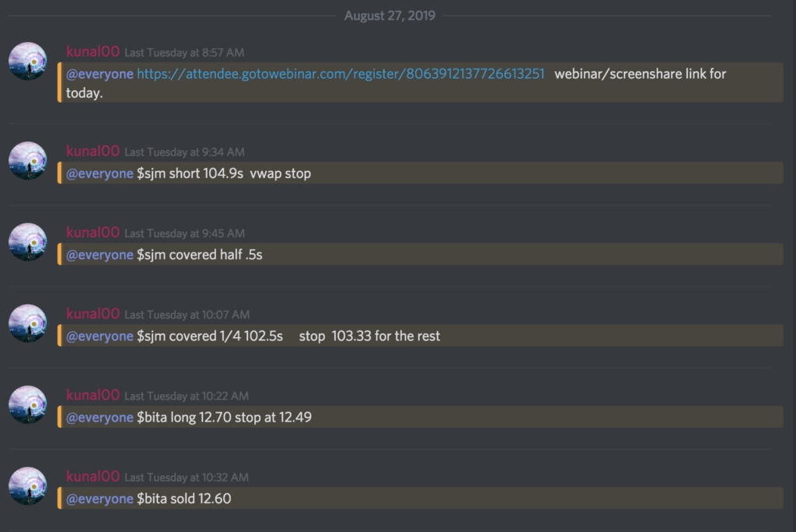Open kunal00 username above webinar message
796x532 pixels.
[x=93, y=51]
